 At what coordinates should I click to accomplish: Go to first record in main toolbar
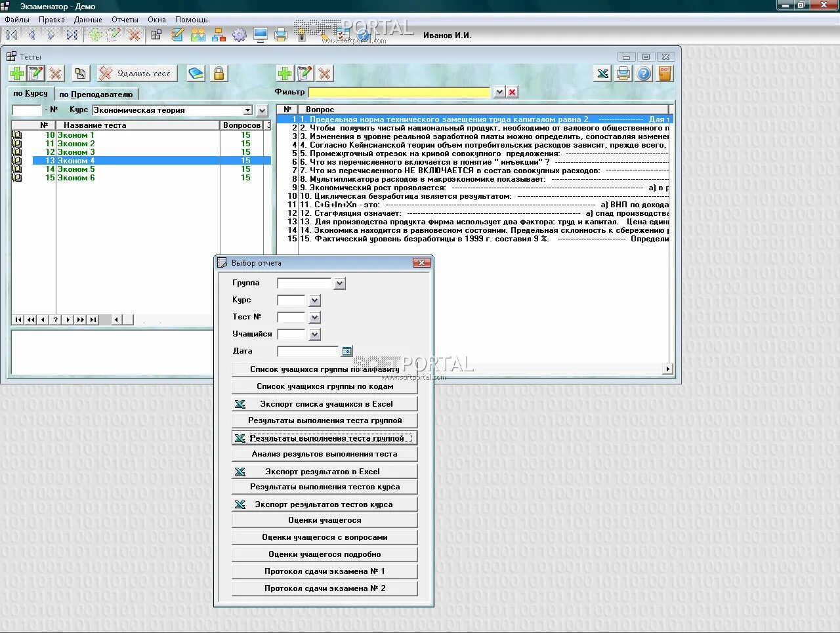(x=12, y=35)
